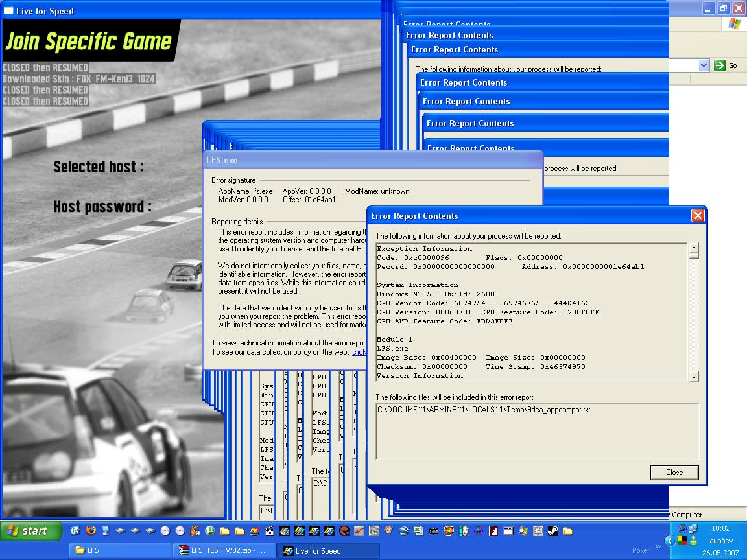The image size is (747, 560).
Task: Click the LFS.exe dialog title bar
Action: pyautogui.click(x=373, y=160)
